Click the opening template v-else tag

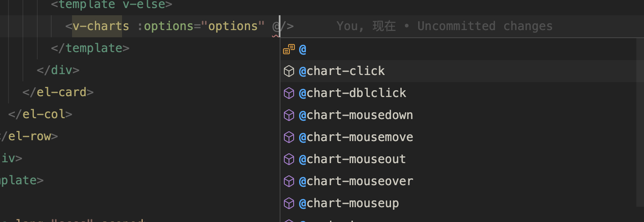[x=111, y=5]
